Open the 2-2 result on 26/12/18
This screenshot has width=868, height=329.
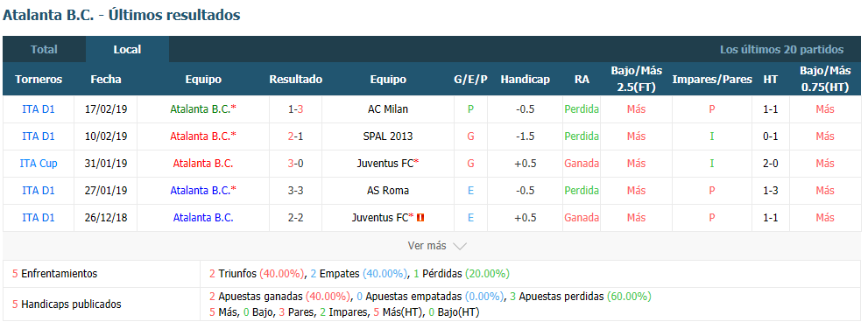(295, 217)
